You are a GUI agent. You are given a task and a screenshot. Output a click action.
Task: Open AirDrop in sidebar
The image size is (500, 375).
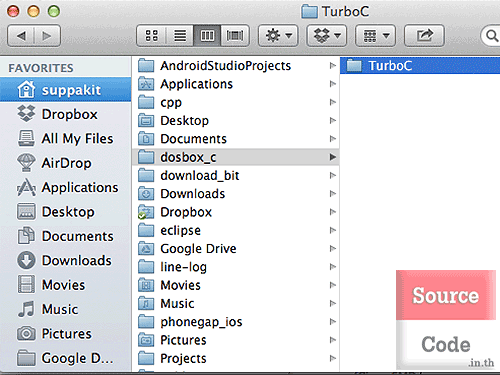pyautogui.click(x=66, y=163)
